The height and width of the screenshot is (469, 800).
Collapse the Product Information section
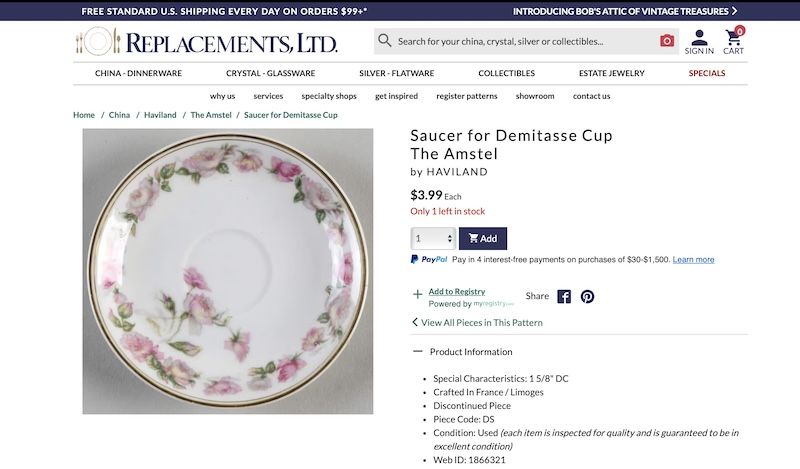[417, 352]
